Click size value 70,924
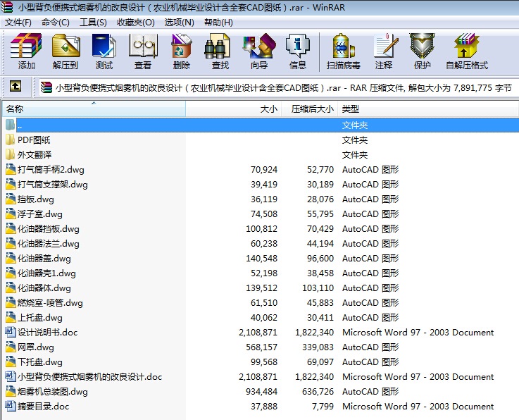The image size is (519, 420). pyautogui.click(x=264, y=169)
